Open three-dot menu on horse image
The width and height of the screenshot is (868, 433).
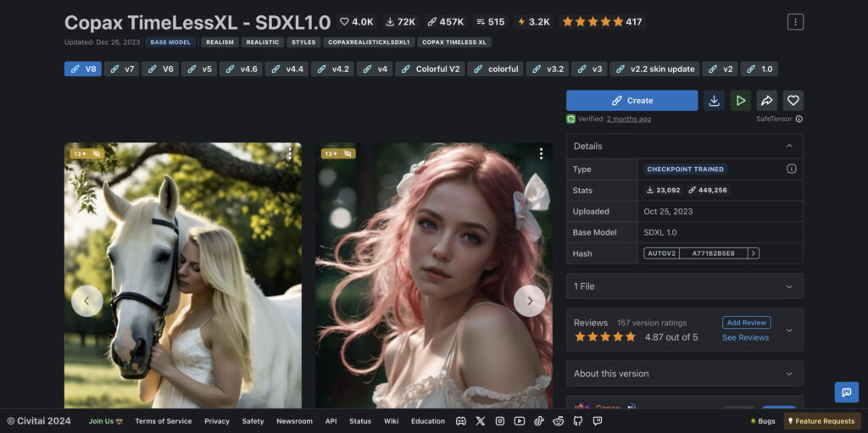click(x=289, y=154)
